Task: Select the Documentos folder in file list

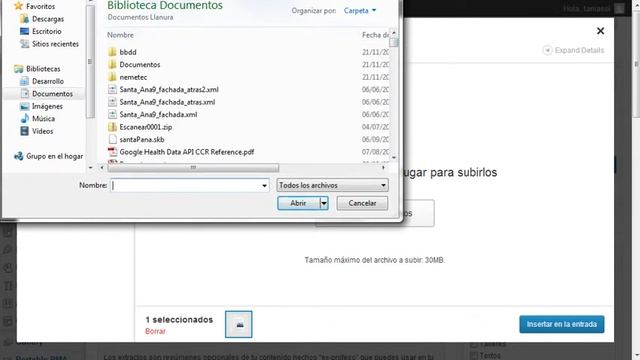Action: click(x=140, y=64)
